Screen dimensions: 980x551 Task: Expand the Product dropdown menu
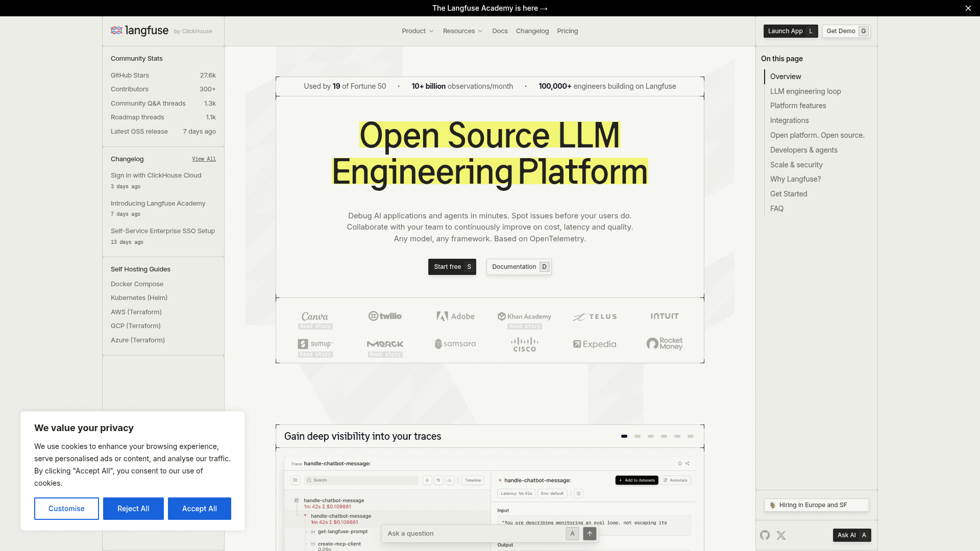tap(418, 31)
